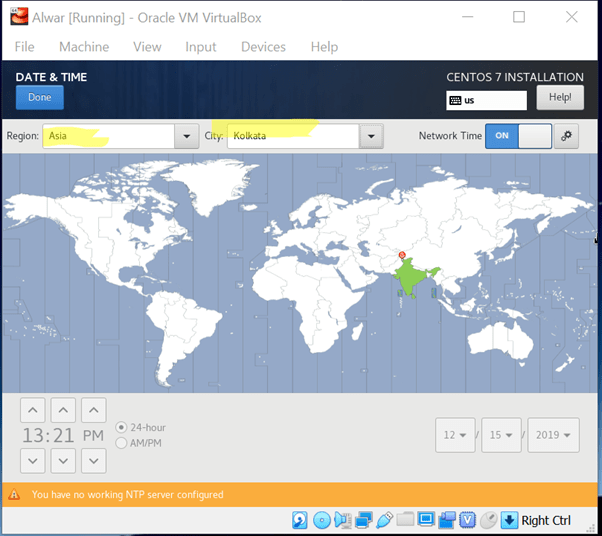Open the NTP server settings gear
The image size is (602, 536).
(x=568, y=137)
